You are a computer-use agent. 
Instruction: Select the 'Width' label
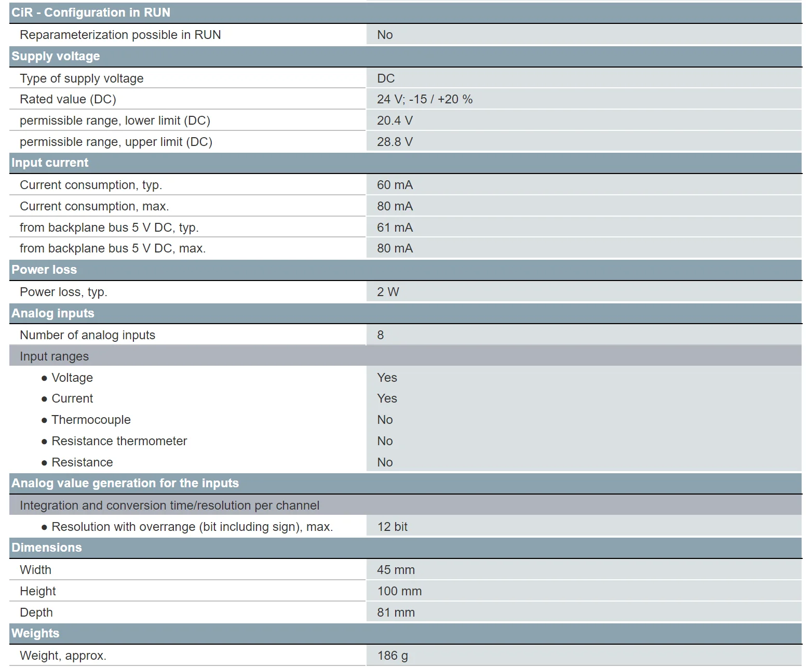35,570
